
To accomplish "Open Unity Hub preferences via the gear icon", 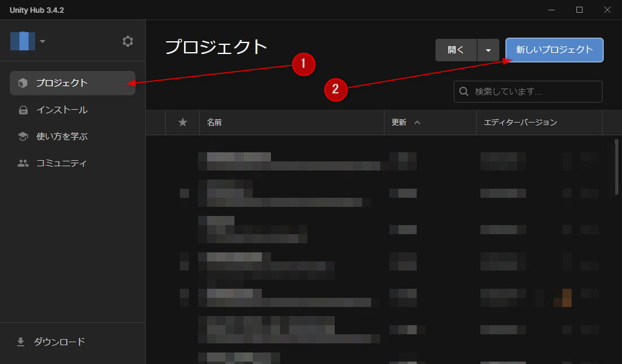I will (x=128, y=41).
